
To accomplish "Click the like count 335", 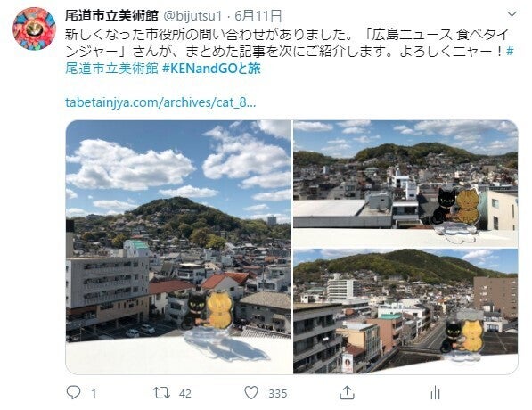I will tap(278, 393).
